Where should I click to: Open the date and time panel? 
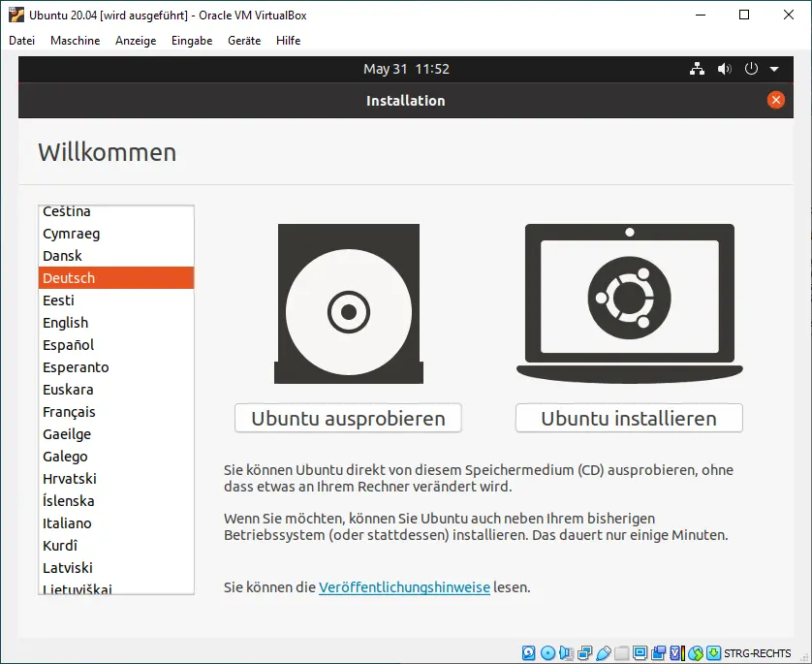406,70
